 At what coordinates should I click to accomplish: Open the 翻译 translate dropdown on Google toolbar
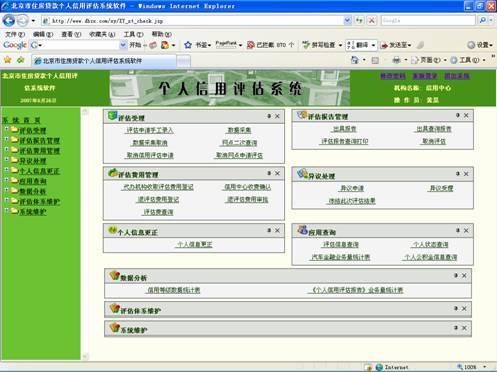373,45
